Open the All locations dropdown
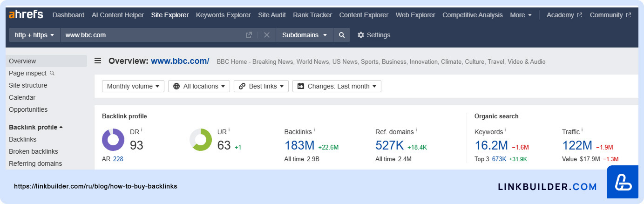644x204 pixels. click(x=199, y=86)
